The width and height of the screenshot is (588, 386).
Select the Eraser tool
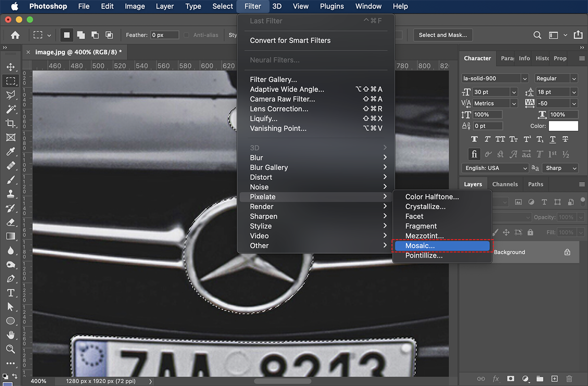[x=10, y=222]
